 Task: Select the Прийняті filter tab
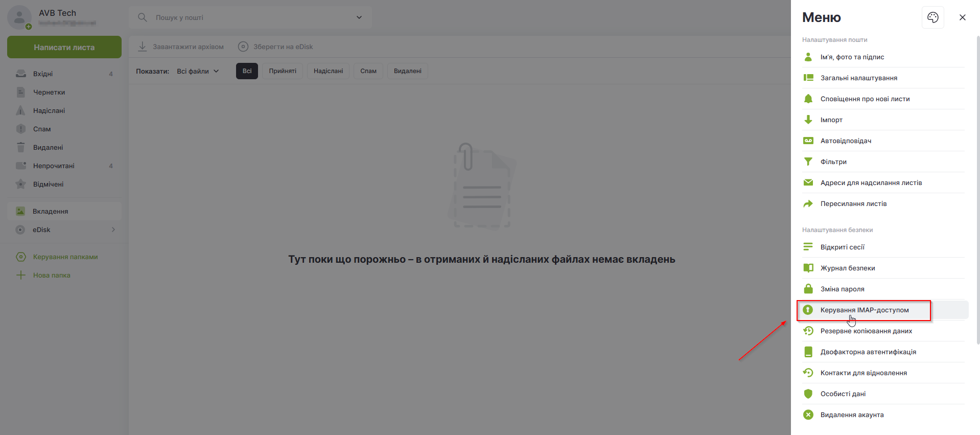point(283,71)
